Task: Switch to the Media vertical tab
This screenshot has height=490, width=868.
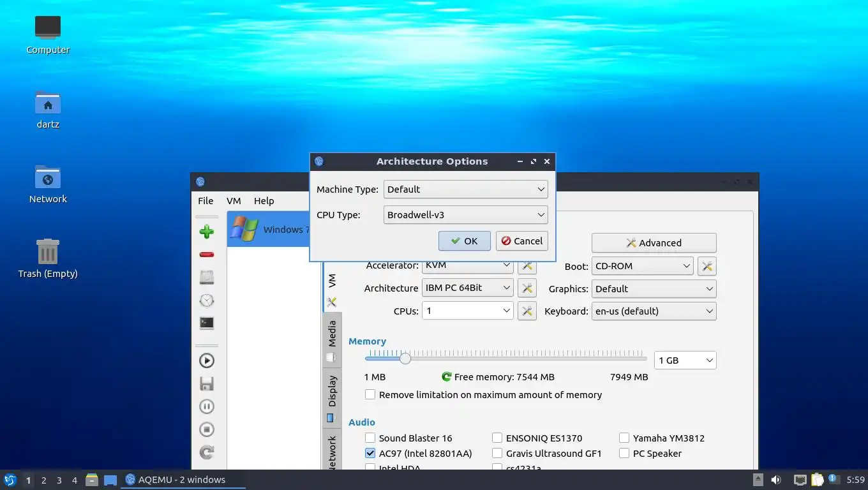Action: [332, 340]
